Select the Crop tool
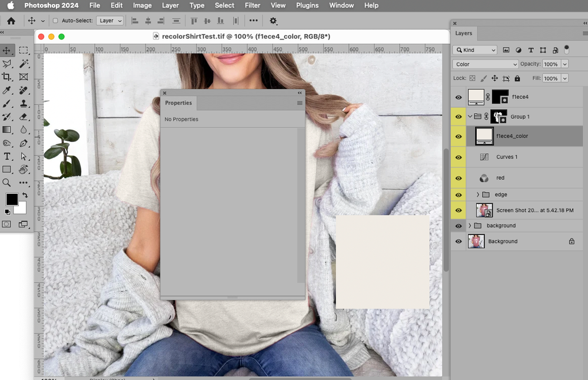 [x=7, y=77]
